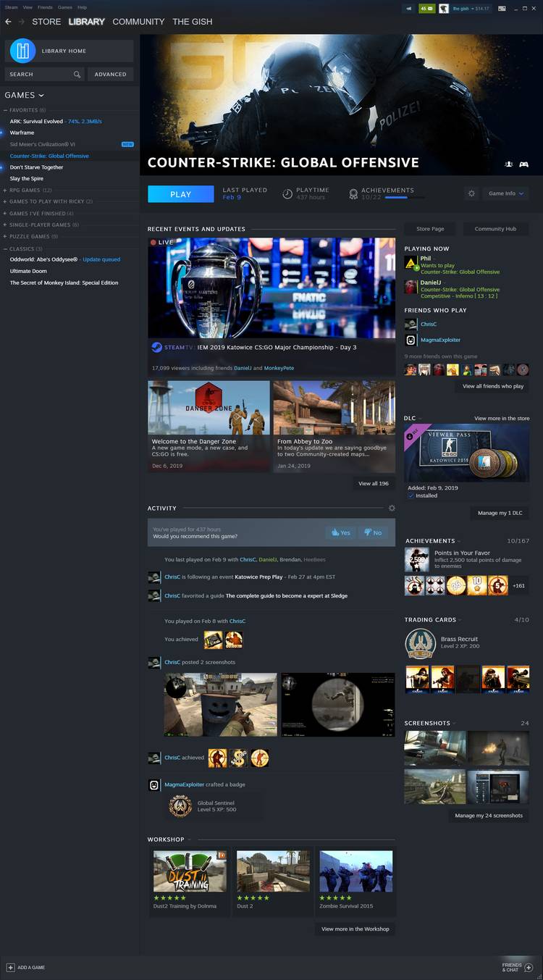
Task: Click the user profile avatar in title bar
Action: [x=444, y=9]
